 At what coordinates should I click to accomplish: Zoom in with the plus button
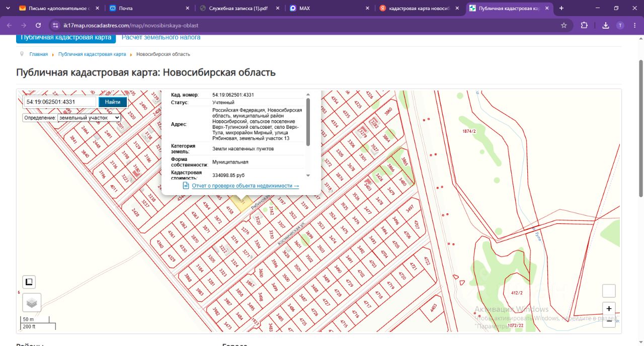[609, 309]
